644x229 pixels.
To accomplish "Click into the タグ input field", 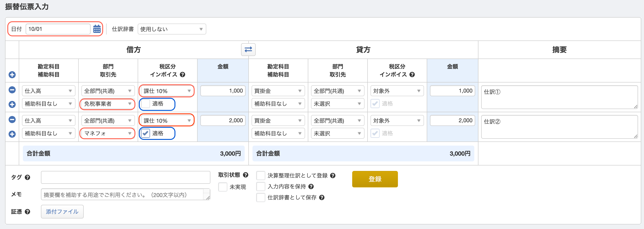I will [126, 177].
